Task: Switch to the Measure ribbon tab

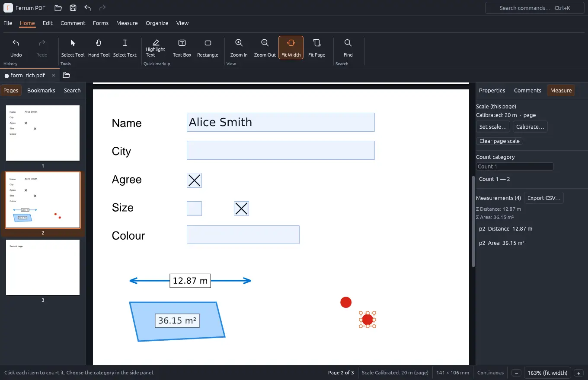Action: [127, 23]
